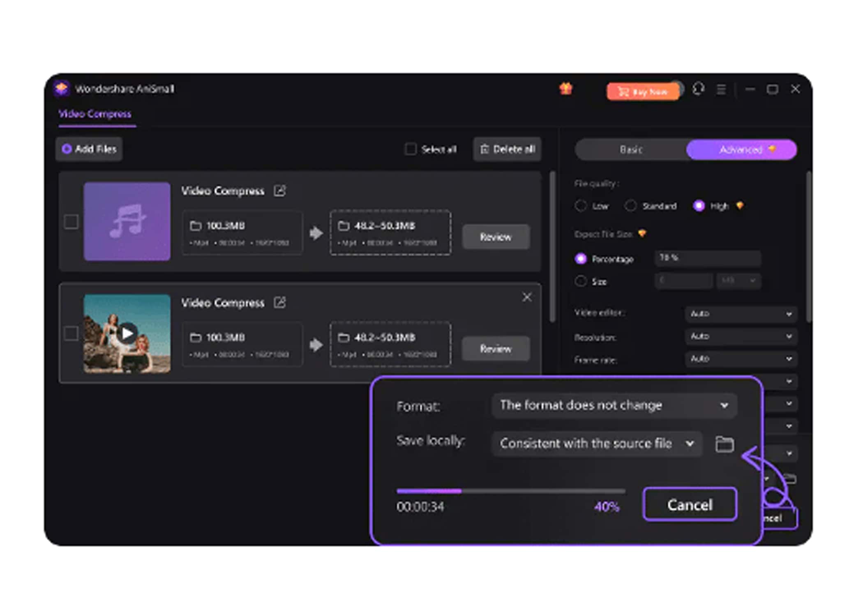Expand the Resolution Auto dropdown
Image resolution: width=863 pixels, height=616 pixels.
tap(741, 336)
